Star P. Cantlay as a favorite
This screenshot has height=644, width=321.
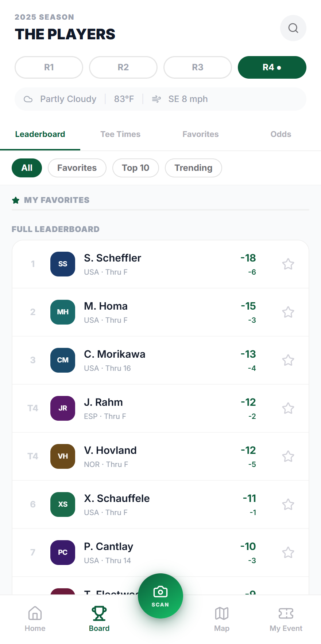[x=288, y=553]
